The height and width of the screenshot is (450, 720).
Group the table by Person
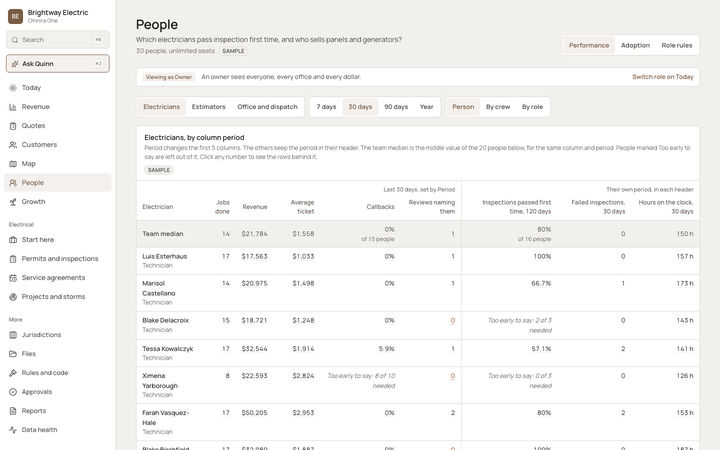tap(463, 107)
